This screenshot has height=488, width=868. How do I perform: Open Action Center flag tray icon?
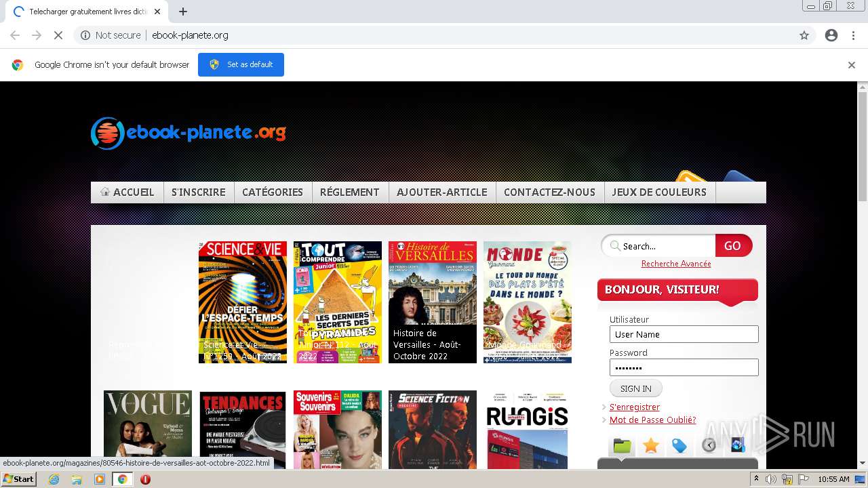[x=804, y=479]
